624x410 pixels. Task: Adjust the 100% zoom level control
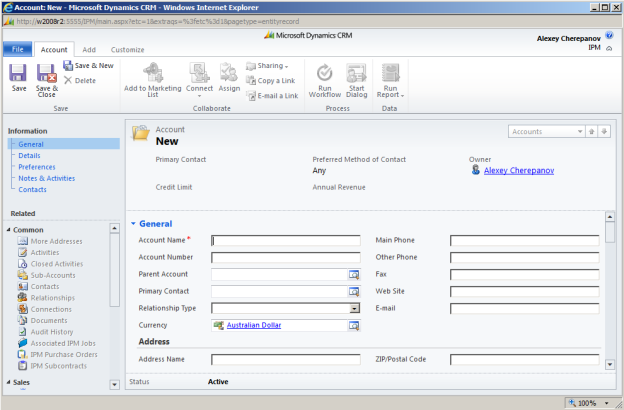pyautogui.click(x=593, y=402)
